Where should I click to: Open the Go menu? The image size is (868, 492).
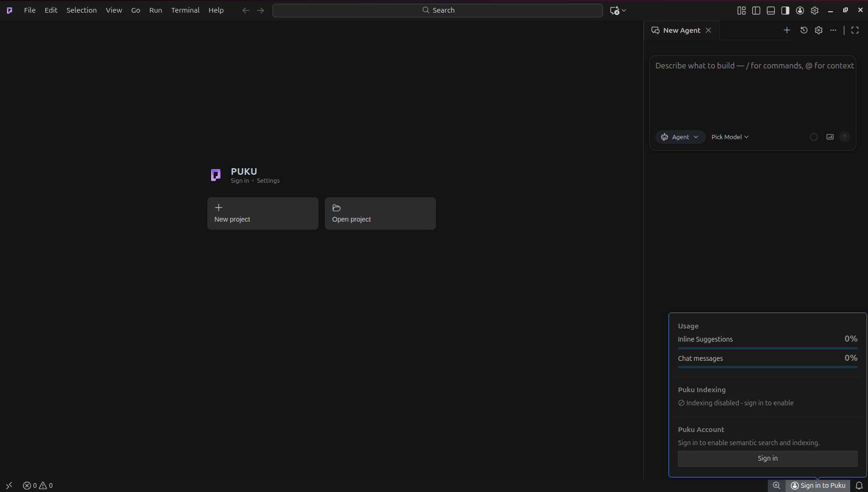coord(136,10)
